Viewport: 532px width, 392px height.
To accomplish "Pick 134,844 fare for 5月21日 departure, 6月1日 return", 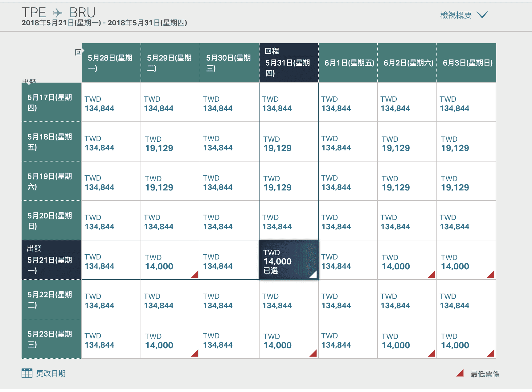I will point(348,260).
